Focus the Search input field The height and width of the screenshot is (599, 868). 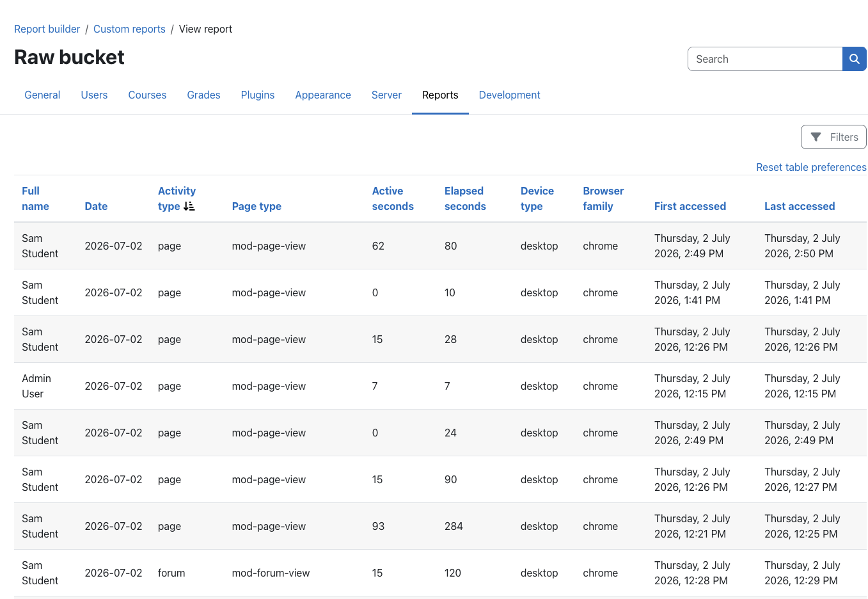[x=765, y=59]
